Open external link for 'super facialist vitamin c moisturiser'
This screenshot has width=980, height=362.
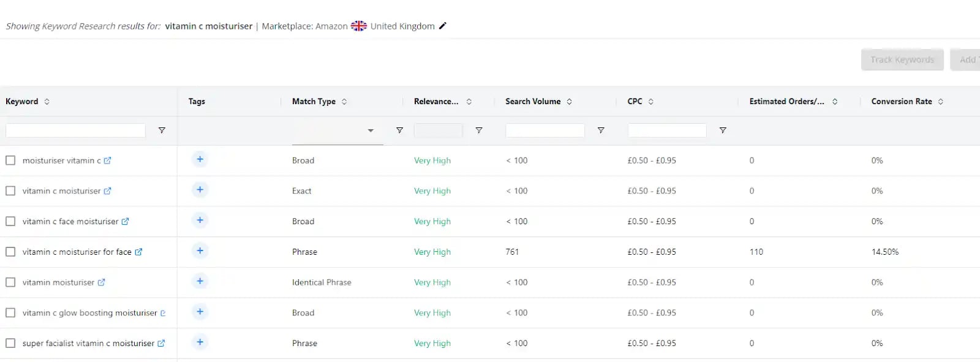pos(161,344)
